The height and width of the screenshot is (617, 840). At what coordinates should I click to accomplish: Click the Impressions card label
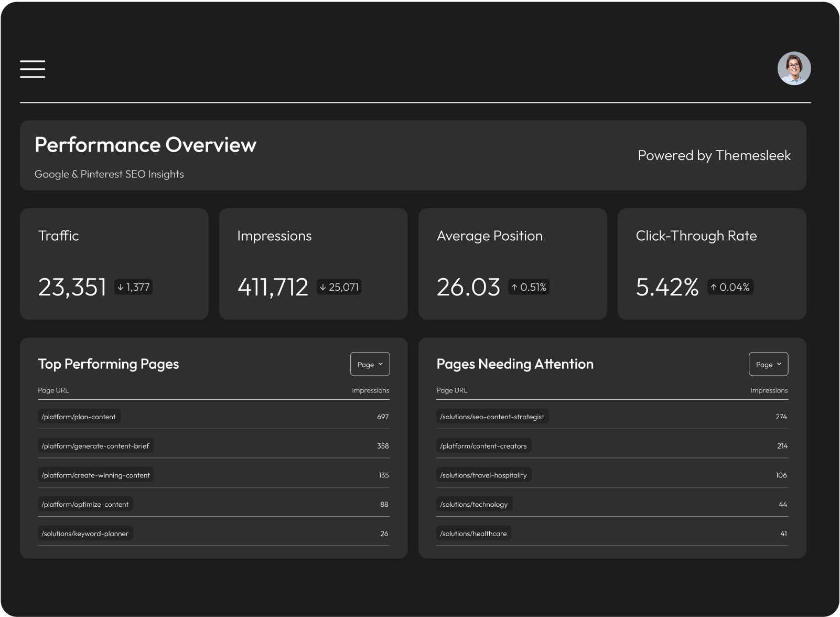tap(274, 236)
